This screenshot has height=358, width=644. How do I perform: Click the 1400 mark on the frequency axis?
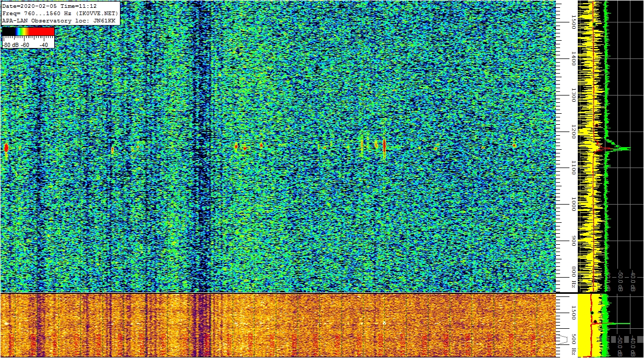point(573,58)
